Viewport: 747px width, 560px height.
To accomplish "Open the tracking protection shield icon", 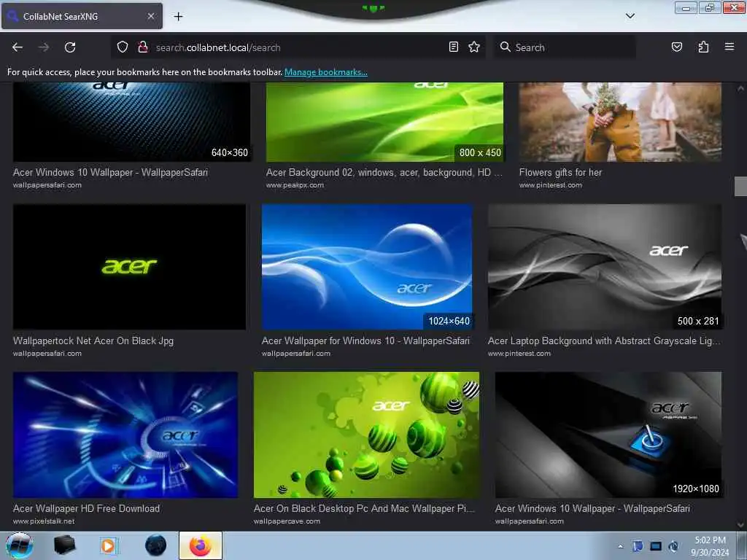I will [123, 47].
